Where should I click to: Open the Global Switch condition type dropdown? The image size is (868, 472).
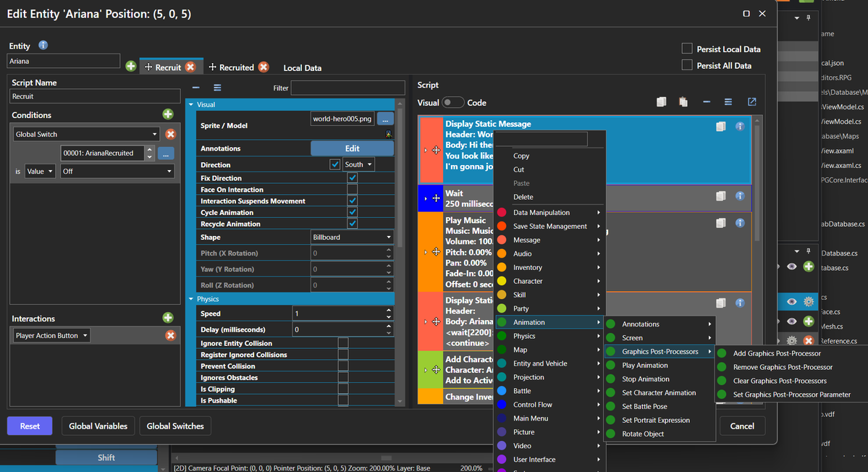pyautogui.click(x=86, y=134)
